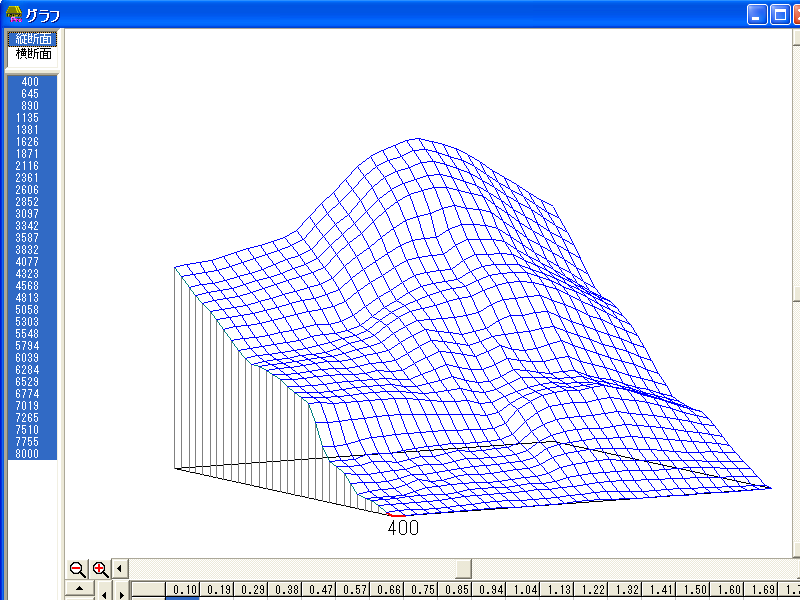This screenshot has width=800, height=600.
Task: Select value 2852 in the left list
Action: (32, 202)
